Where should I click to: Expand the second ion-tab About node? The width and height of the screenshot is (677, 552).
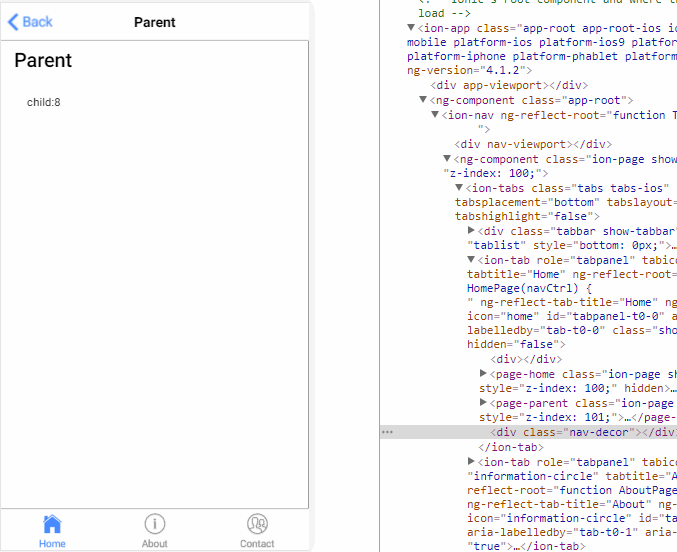coord(472,461)
